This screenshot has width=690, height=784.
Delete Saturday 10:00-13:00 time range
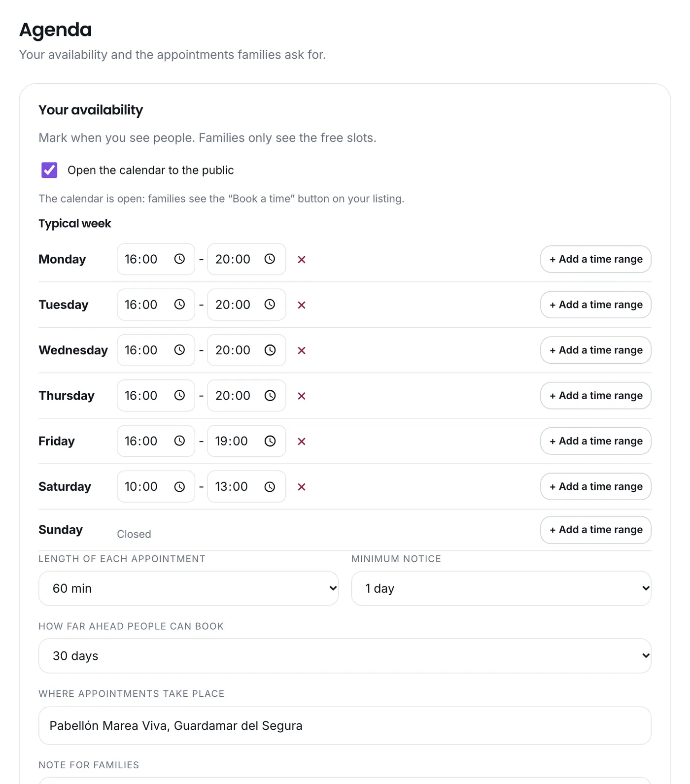pyautogui.click(x=302, y=487)
